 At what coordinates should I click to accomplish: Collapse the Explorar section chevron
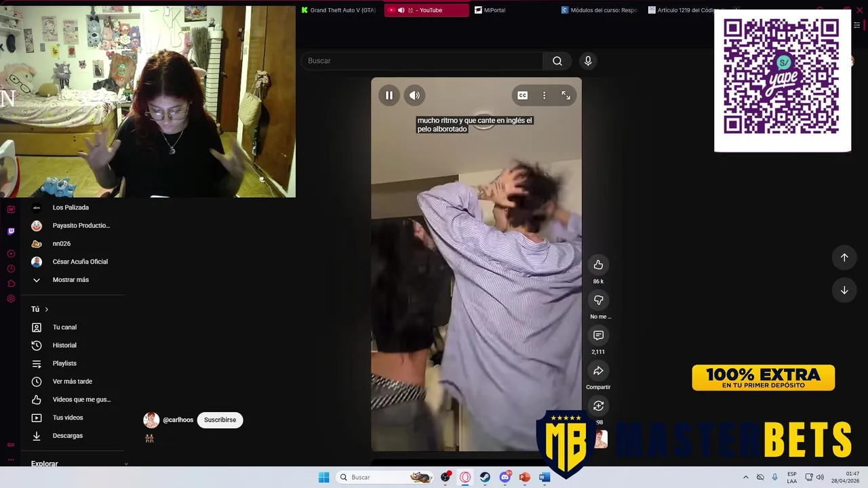point(126,464)
